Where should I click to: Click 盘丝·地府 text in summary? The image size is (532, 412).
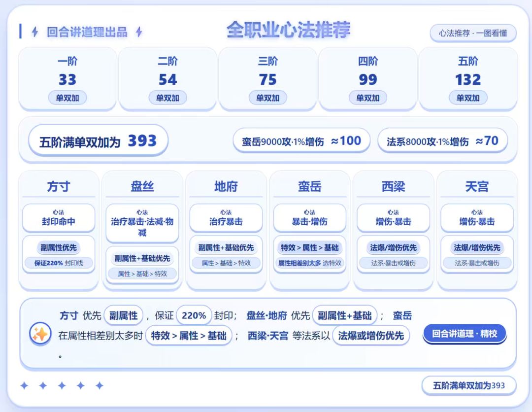(x=266, y=315)
